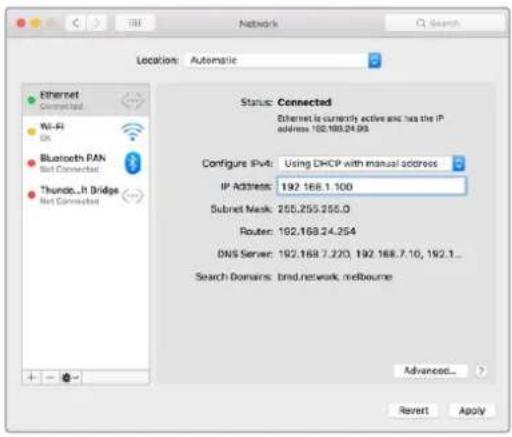The width and height of the screenshot is (512, 437).
Task: Click the Ethernet connector icon
Action: point(132,100)
